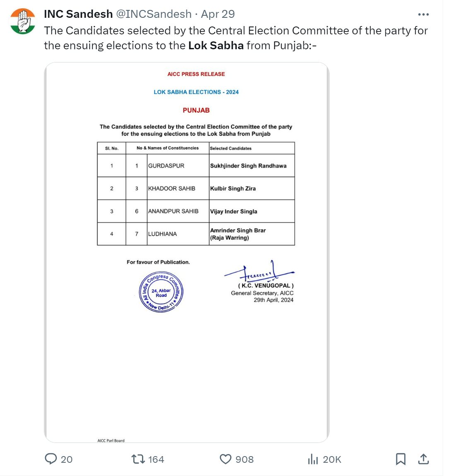Bookmark this tweet
453x476 pixels.
(x=400, y=459)
